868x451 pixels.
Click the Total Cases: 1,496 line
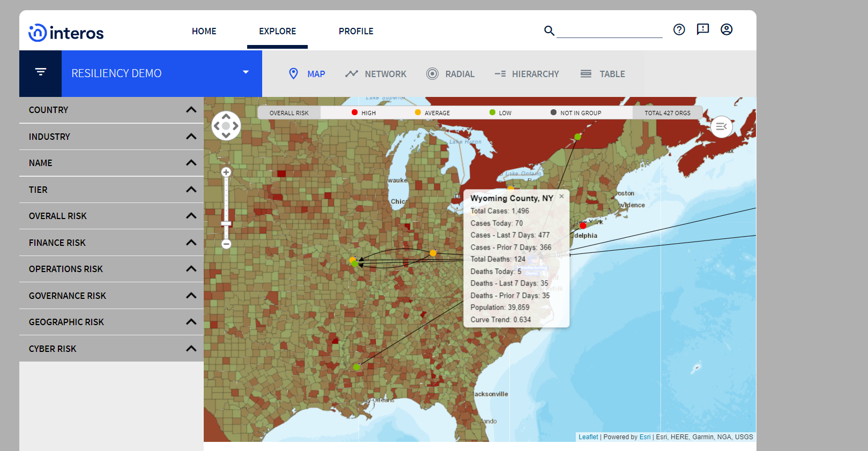[500, 211]
